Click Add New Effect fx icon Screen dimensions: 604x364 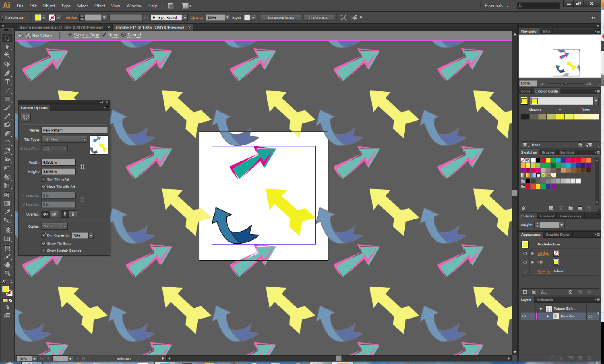pyautogui.click(x=543, y=292)
